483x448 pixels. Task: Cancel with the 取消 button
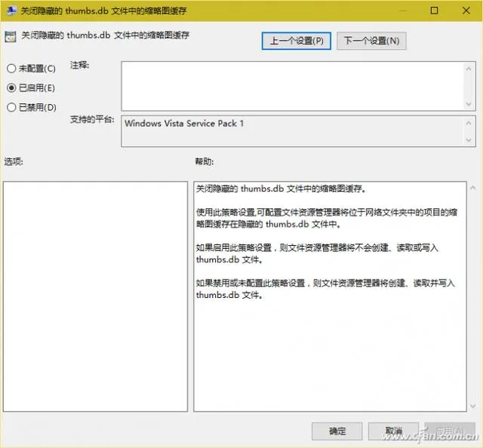tap(393, 431)
